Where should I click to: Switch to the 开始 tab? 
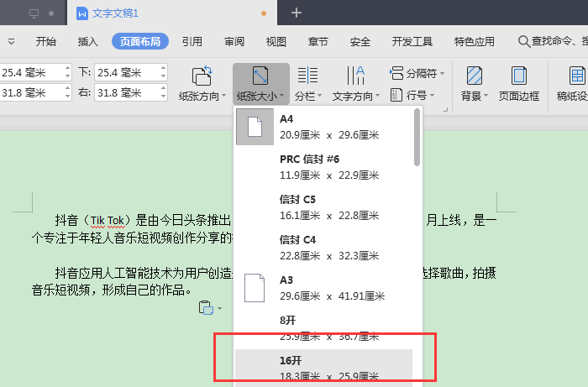(x=45, y=41)
